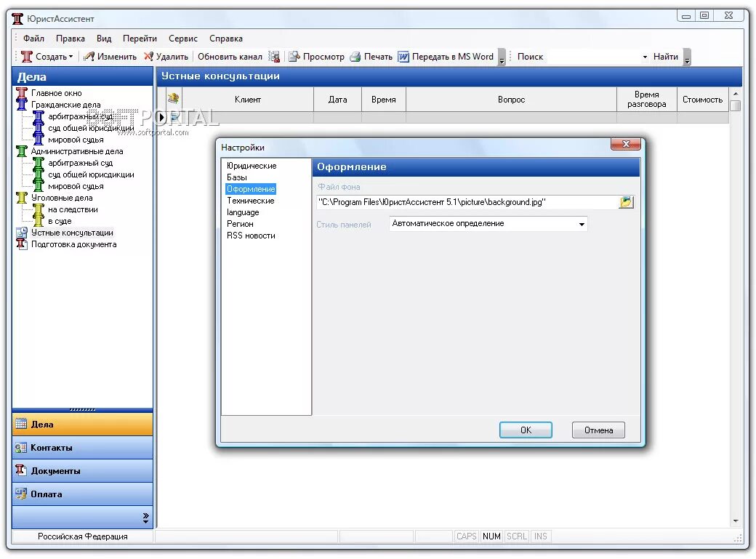Viewport: 756px width, 559px height.
Task: Click the Уголовные дела yellow icon
Action: (22, 198)
